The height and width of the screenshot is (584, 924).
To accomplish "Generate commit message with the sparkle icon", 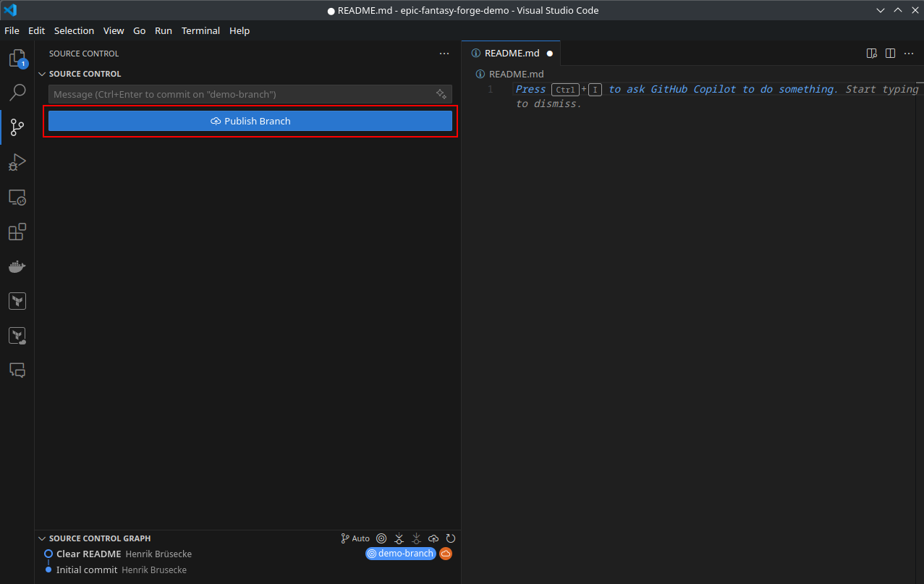I will coord(441,94).
